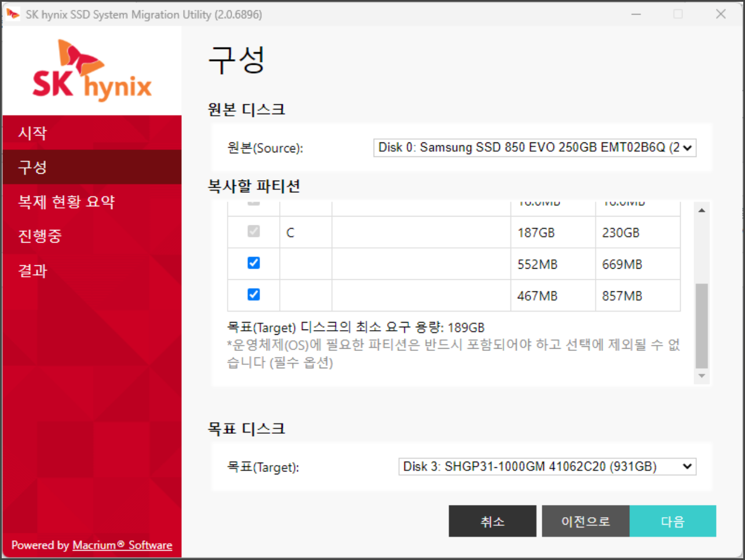Image resolution: width=745 pixels, height=560 pixels.
Task: Select the 결과 step in sidebar
Action: pos(92,270)
